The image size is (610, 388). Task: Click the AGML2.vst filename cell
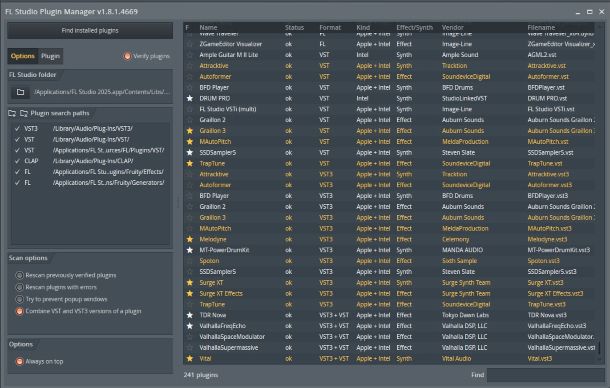click(x=542, y=55)
